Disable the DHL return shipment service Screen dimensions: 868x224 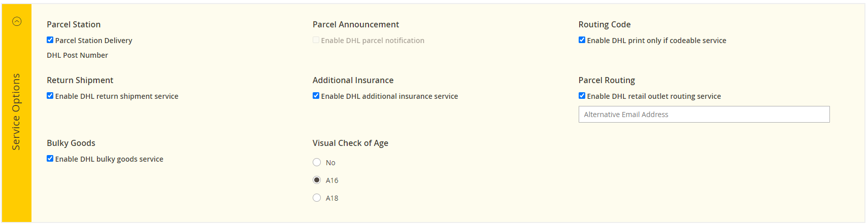(50, 96)
